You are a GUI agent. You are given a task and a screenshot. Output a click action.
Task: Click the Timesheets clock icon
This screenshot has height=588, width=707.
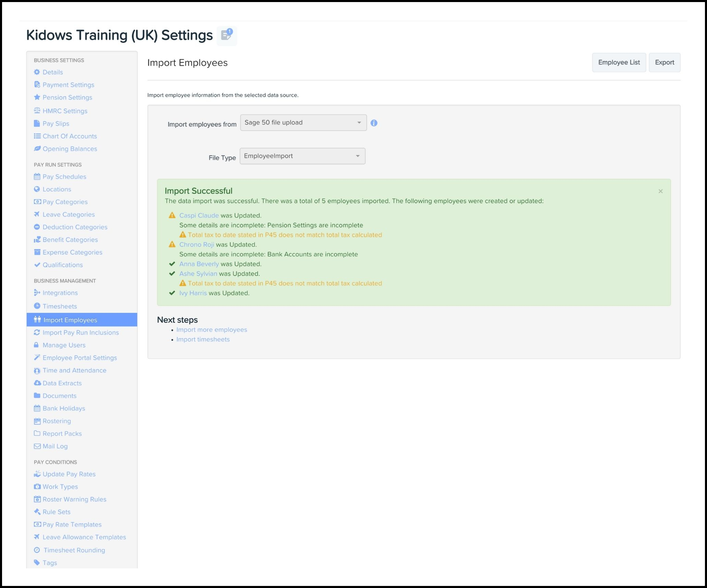[x=37, y=306]
